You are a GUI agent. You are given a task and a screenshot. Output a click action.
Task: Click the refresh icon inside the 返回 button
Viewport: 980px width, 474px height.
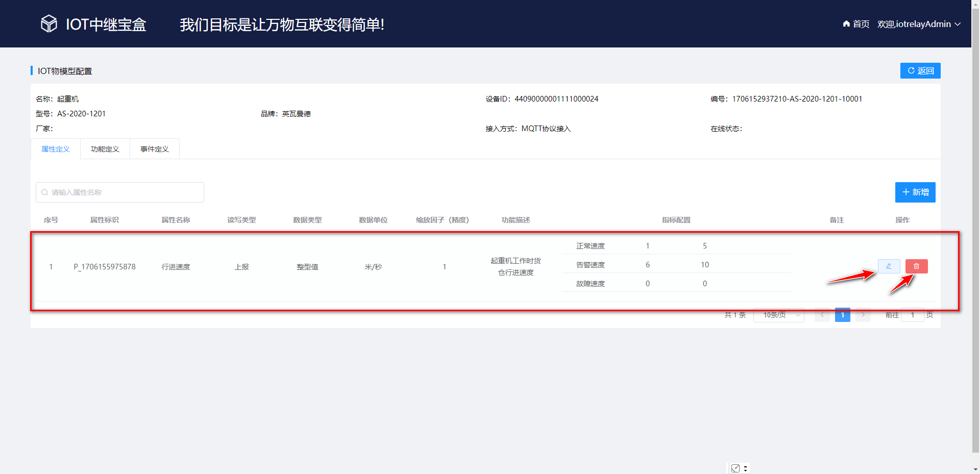[x=911, y=70]
